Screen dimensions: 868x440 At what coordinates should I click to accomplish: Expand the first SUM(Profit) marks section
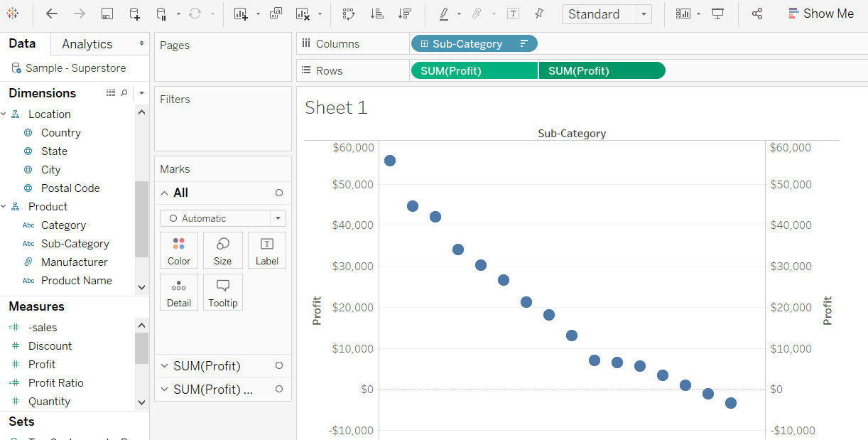tap(165, 366)
